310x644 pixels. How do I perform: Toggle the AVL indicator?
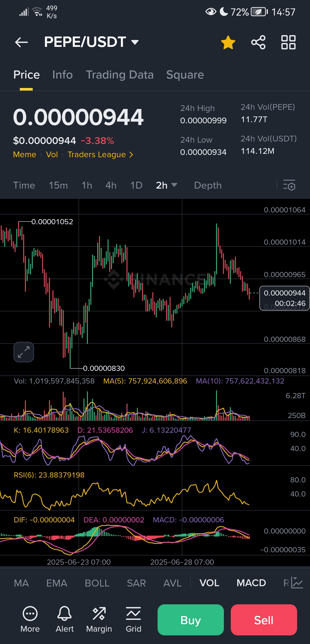[x=172, y=583]
